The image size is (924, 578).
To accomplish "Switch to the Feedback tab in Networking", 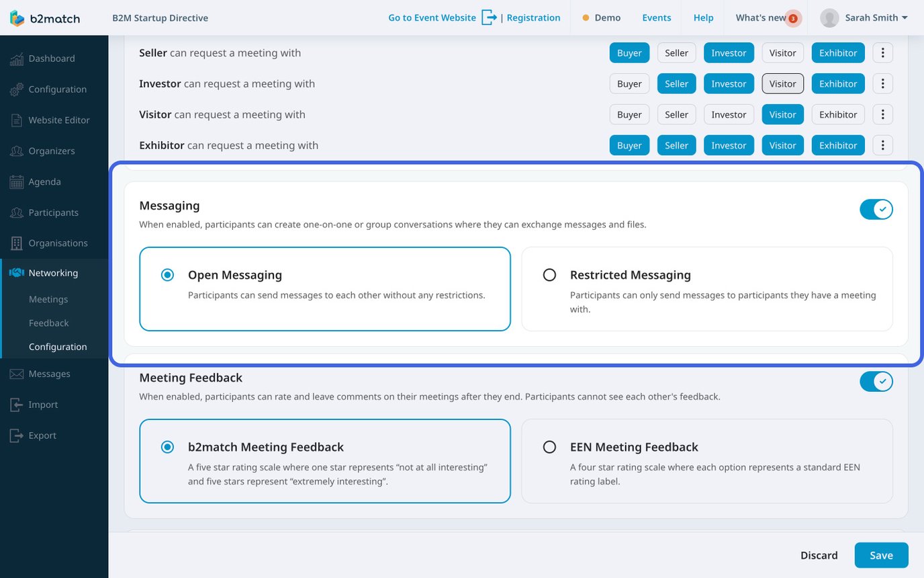I will coord(48,323).
